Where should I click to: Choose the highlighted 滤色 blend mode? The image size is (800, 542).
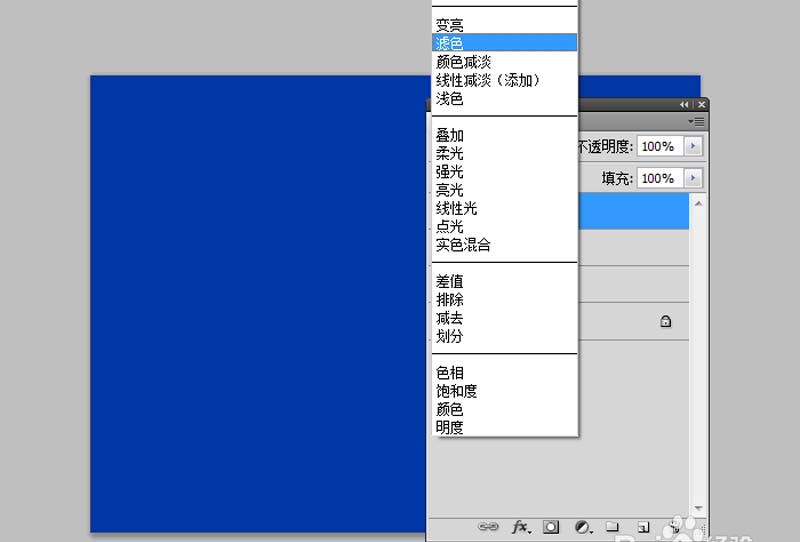click(x=504, y=42)
